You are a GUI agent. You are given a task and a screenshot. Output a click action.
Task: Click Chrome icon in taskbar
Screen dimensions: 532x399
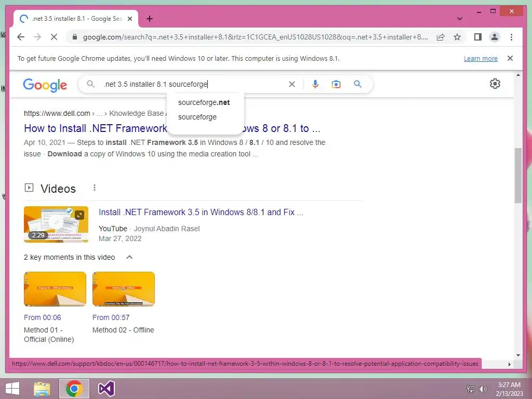pos(74,389)
